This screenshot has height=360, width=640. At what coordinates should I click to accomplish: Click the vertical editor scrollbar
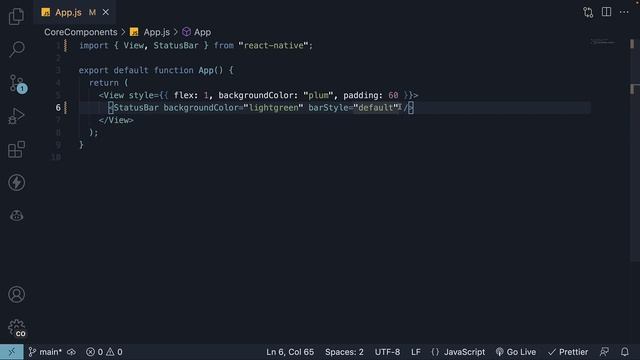[x=635, y=150]
